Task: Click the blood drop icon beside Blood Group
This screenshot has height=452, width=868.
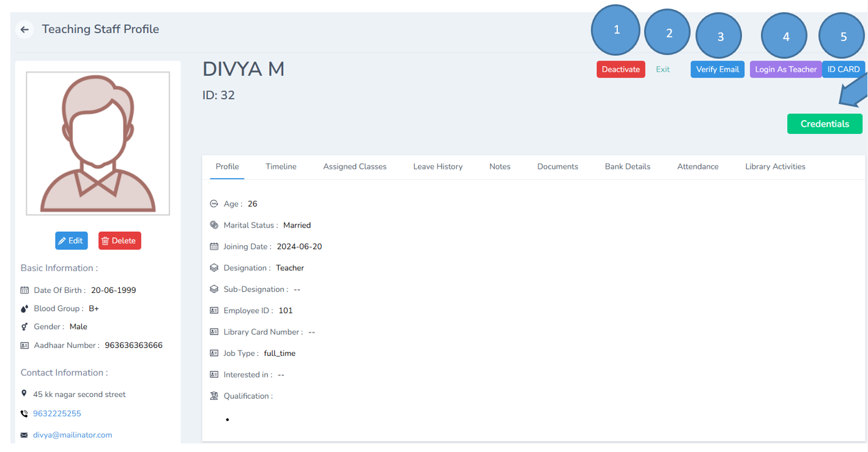Action: (23, 308)
